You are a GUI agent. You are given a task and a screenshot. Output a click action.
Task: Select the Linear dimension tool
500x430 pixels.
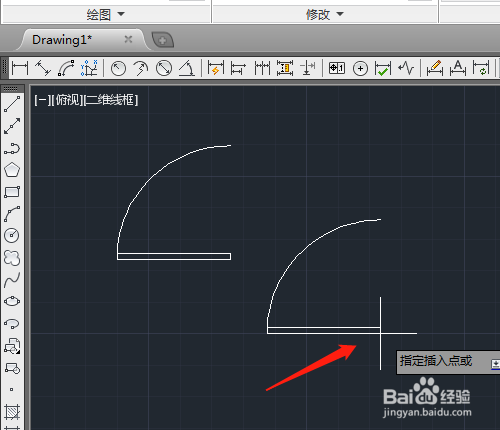click(20, 68)
